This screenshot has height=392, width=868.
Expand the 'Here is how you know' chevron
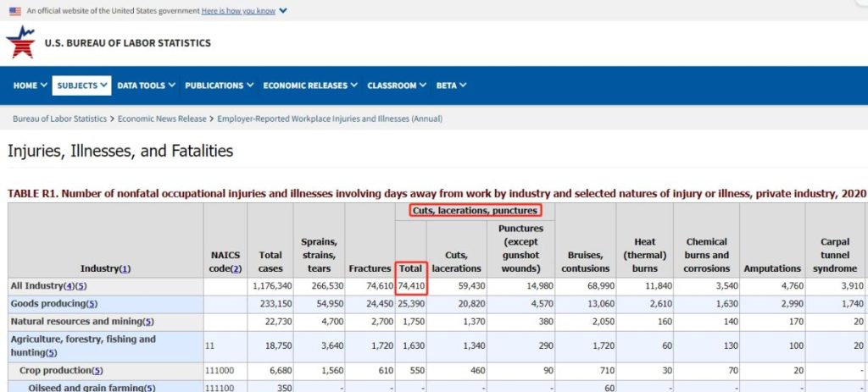pos(283,11)
